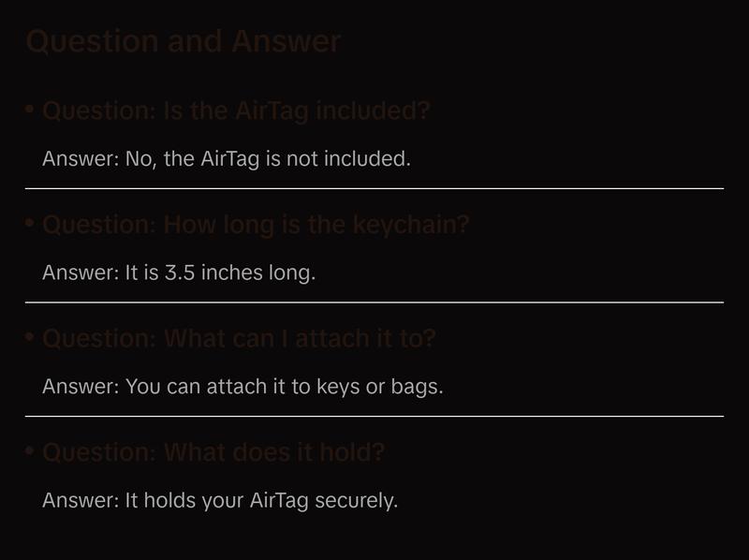The height and width of the screenshot is (560, 749).
Task: Click the bullet before the keychain length question
Action: [x=30, y=225]
